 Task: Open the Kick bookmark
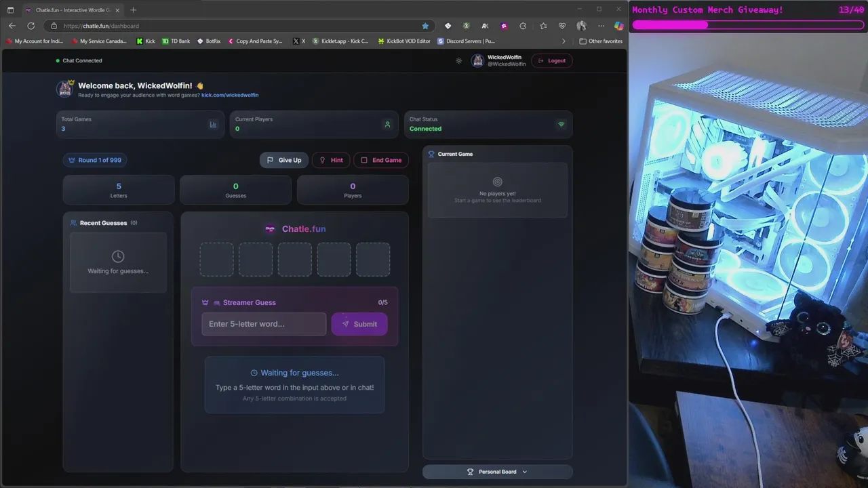pos(146,41)
